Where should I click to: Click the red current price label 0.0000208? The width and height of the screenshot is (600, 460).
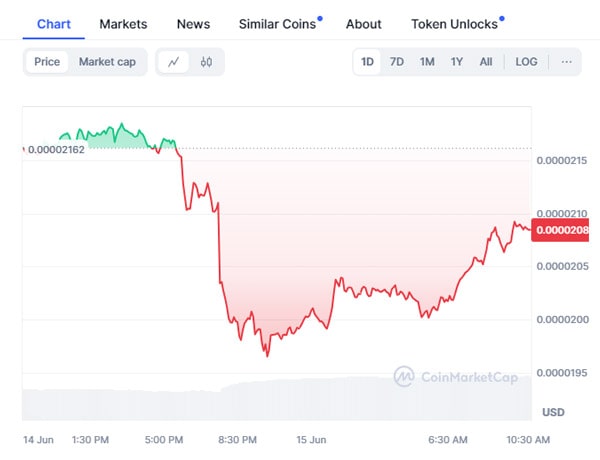(562, 231)
